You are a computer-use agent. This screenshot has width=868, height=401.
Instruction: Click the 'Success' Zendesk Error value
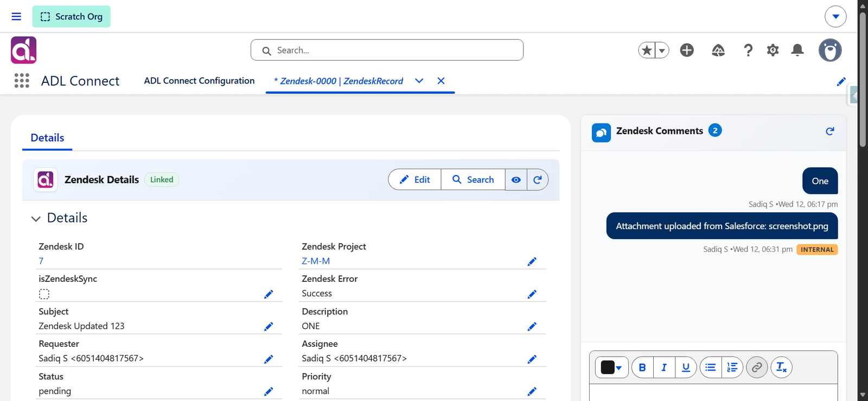(x=317, y=293)
